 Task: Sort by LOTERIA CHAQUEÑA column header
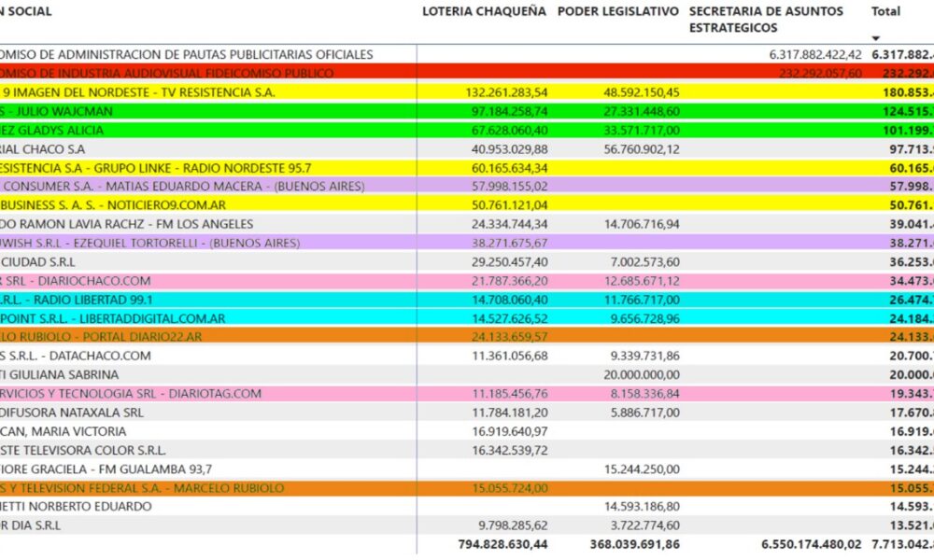[484, 11]
